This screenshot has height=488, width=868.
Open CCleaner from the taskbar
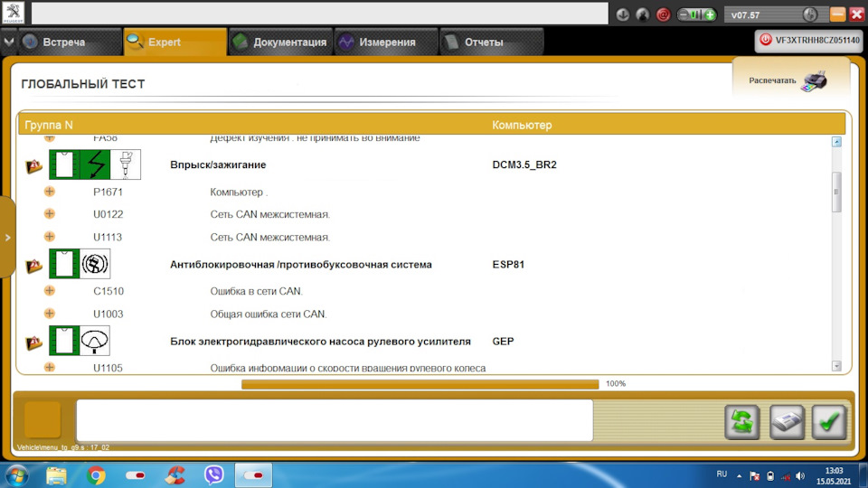tap(175, 475)
